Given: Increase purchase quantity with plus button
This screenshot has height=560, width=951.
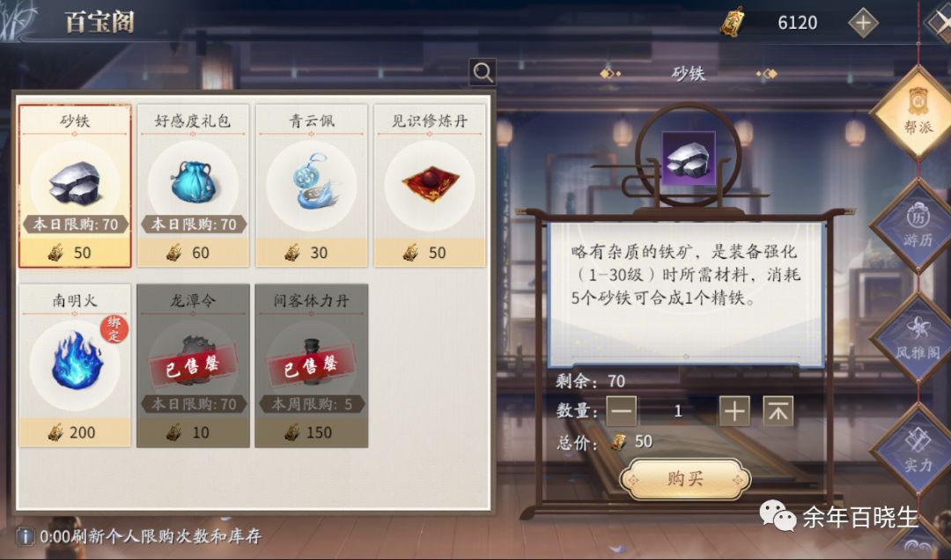Looking at the screenshot, I should pyautogui.click(x=734, y=410).
